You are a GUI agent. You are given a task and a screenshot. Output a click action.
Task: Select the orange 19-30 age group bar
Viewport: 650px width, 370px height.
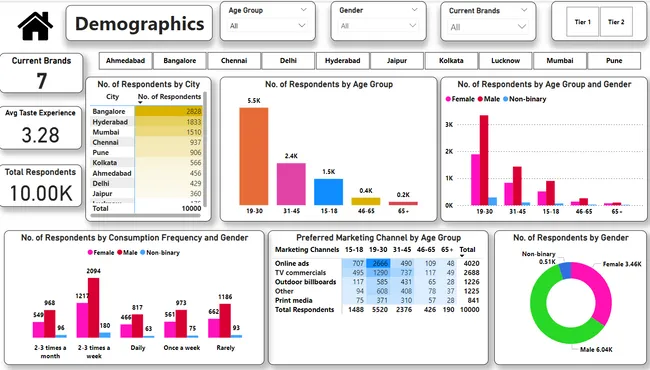coord(254,156)
